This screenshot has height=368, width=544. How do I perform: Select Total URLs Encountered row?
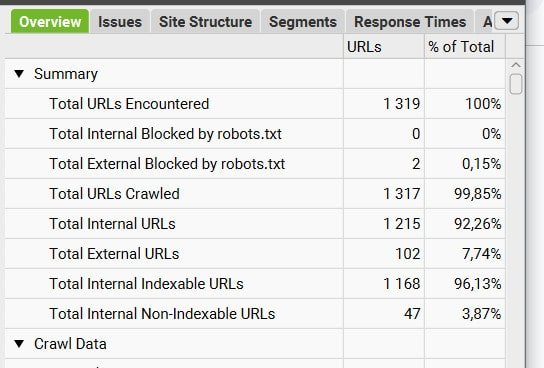point(255,104)
